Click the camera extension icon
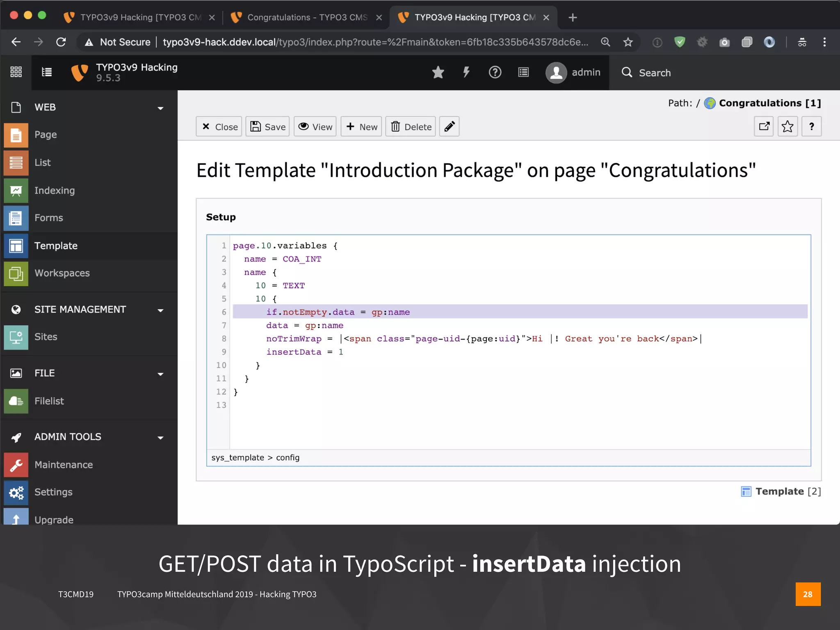 [724, 42]
